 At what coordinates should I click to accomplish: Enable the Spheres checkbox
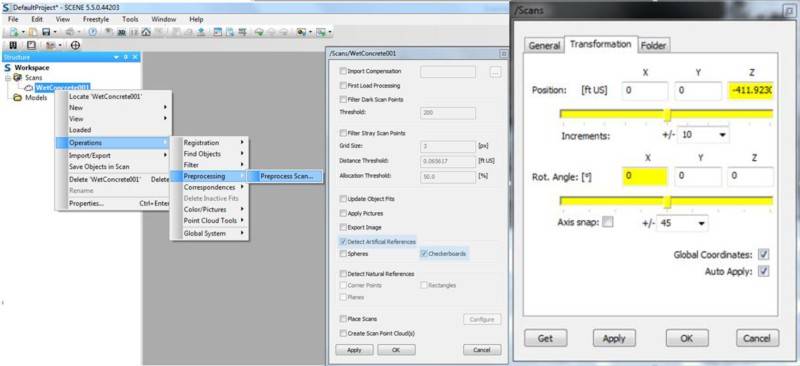(343, 254)
